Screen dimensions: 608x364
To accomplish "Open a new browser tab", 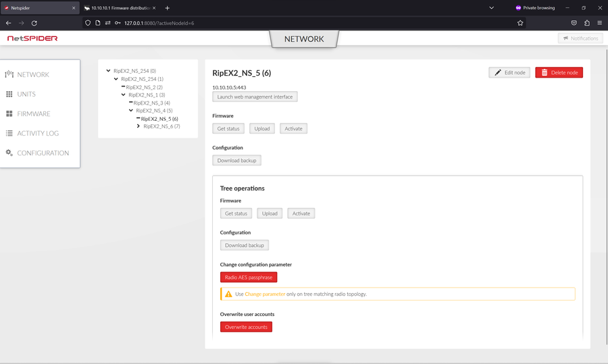I will pos(167,7).
